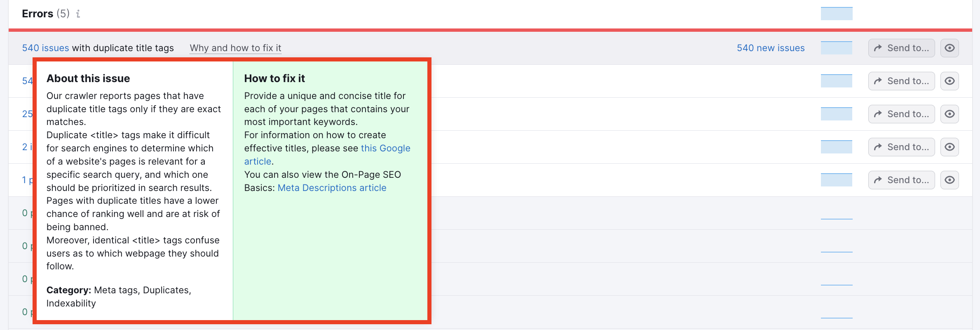Open 'this Google article' link in tooltip
Image resolution: width=980 pixels, height=330 pixels.
click(x=385, y=148)
